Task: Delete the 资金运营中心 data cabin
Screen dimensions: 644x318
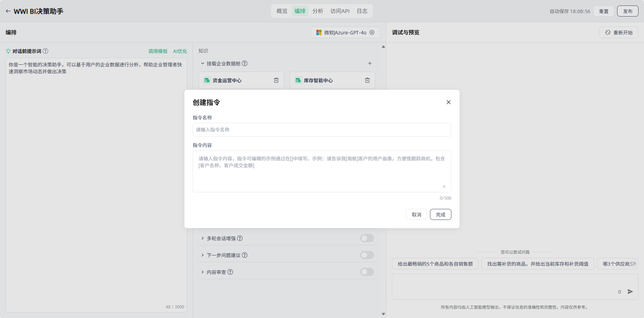Action: pos(276,80)
